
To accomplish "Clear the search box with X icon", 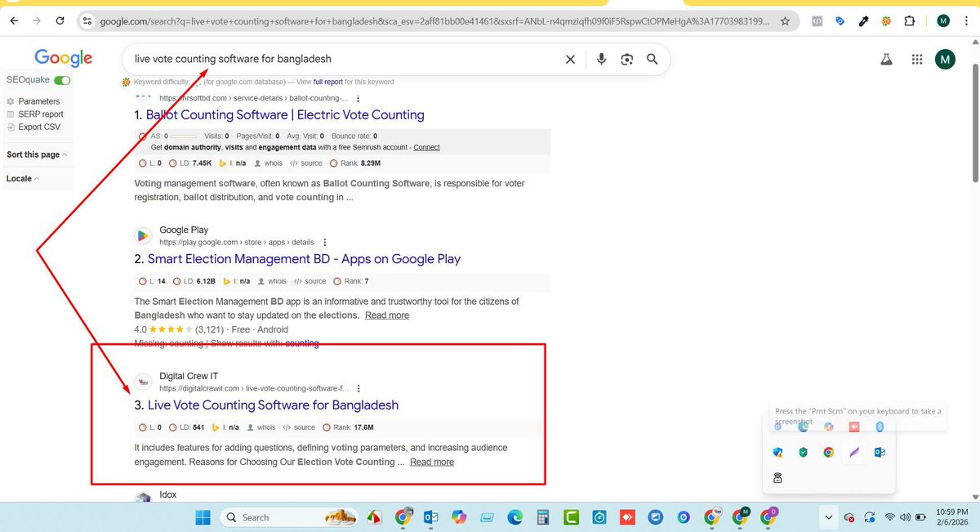I will [x=570, y=59].
